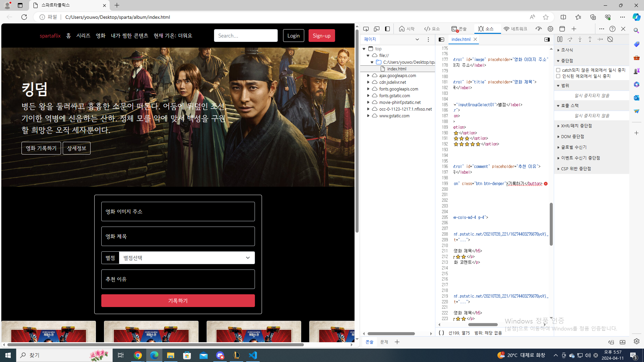Open the Application tool icon
The height and width of the screenshot is (362, 644).
562,29
